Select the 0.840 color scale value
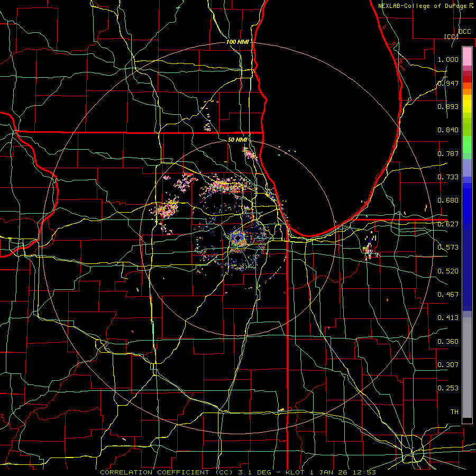Viewport: 476px width, 476px height. (x=448, y=130)
